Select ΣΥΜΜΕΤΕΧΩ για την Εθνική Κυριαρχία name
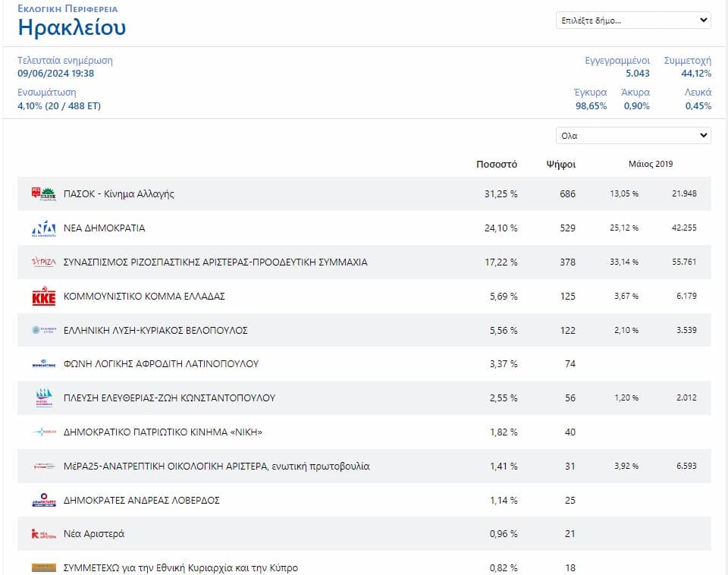Image resolution: width=728 pixels, height=575 pixels. tap(181, 568)
